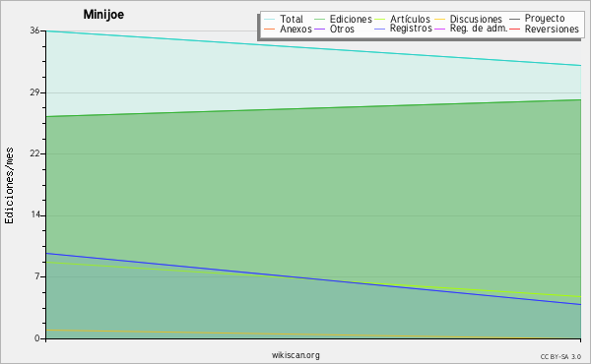591x364 pixels.
Task: Click the red Reversiones legend line swatch
Action: click(514, 29)
